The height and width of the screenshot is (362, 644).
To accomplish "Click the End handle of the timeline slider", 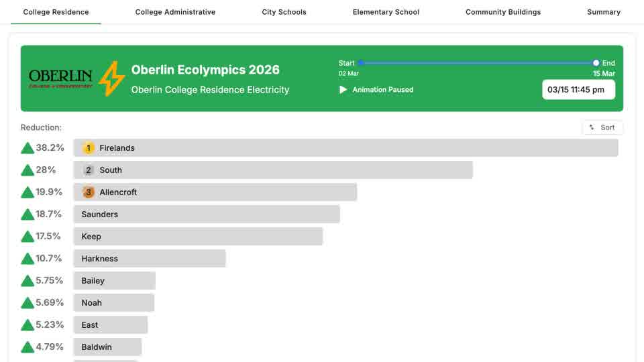I will click(596, 63).
